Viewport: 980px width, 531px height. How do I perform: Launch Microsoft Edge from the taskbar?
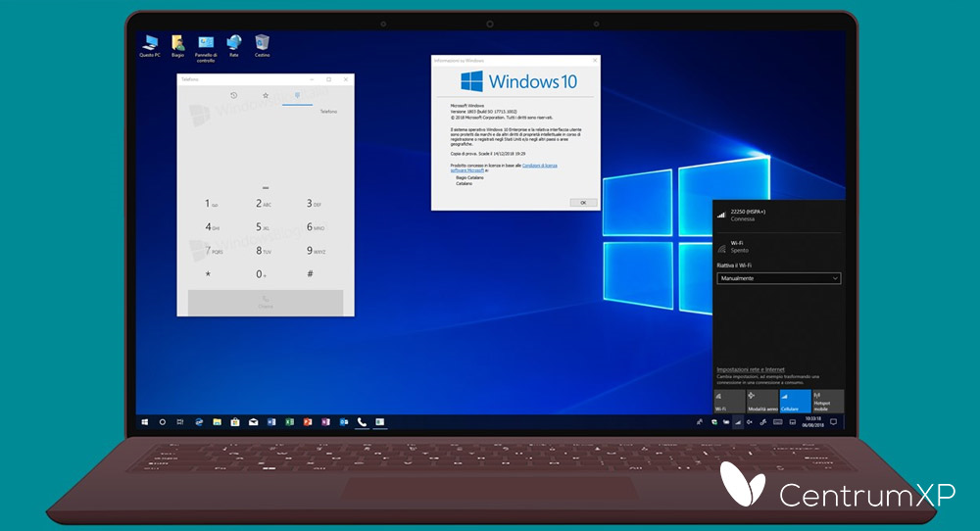coord(199,422)
